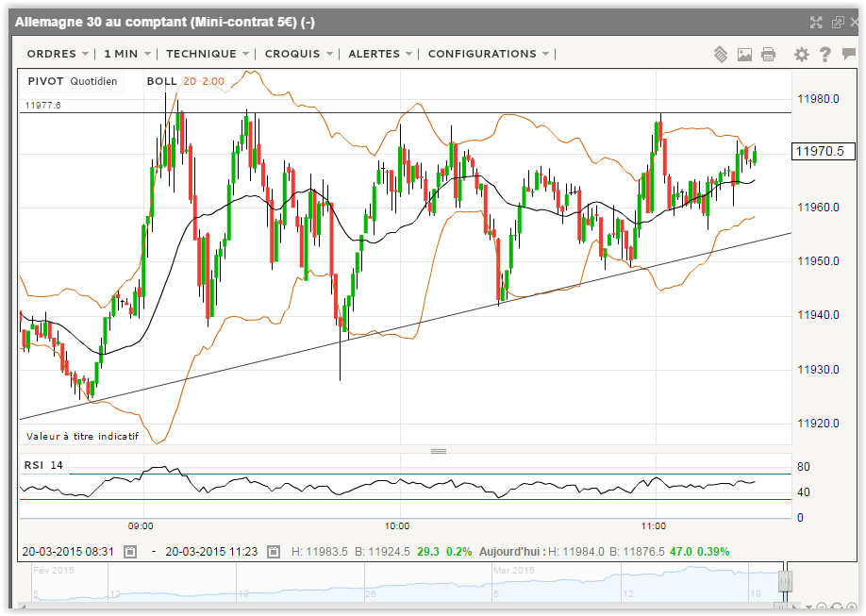Screen dimensions: 866x616
Task: Expand the ORDRES dropdown menu
Action: (x=58, y=54)
